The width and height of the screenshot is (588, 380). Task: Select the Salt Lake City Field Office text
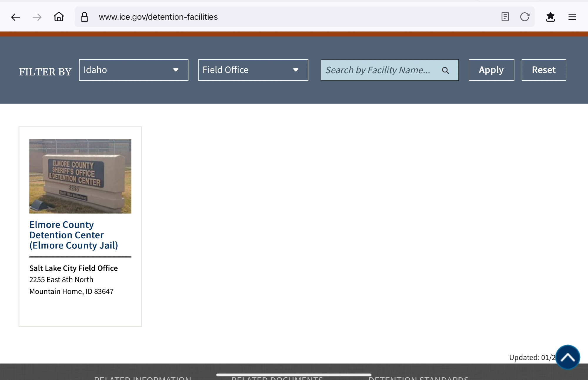tap(73, 268)
